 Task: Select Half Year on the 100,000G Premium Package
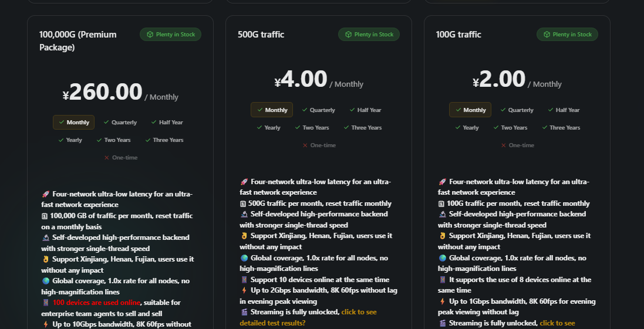coord(167,123)
